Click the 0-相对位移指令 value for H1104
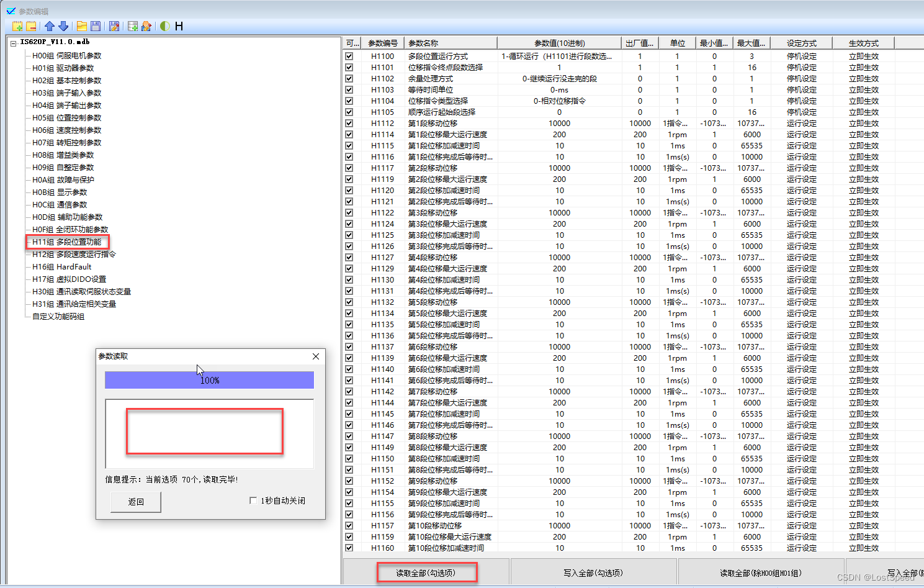The width and height of the screenshot is (924, 588). (x=559, y=101)
